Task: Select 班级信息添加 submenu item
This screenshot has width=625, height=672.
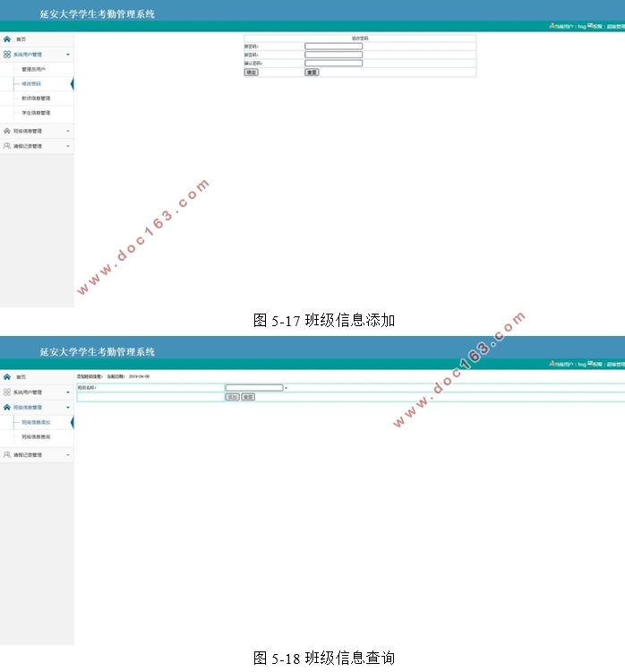Action: pos(36,422)
